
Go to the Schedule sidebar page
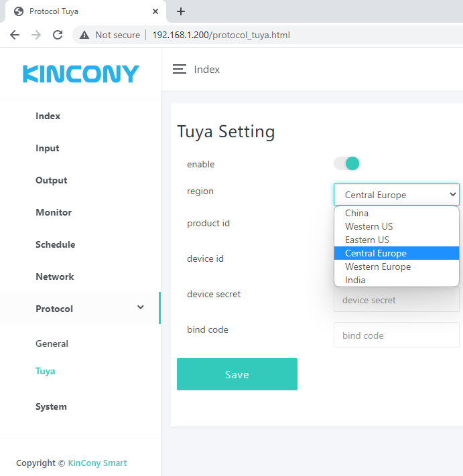tap(55, 244)
